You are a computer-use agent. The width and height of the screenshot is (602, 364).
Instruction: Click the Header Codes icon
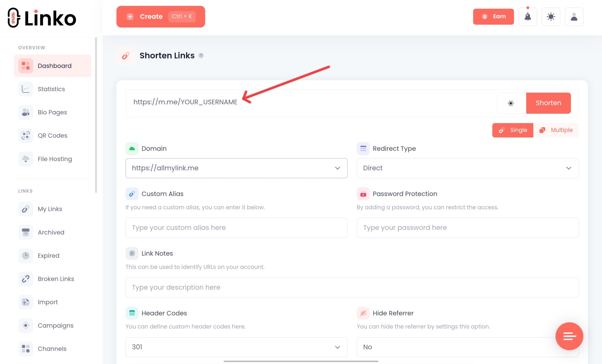tap(132, 313)
